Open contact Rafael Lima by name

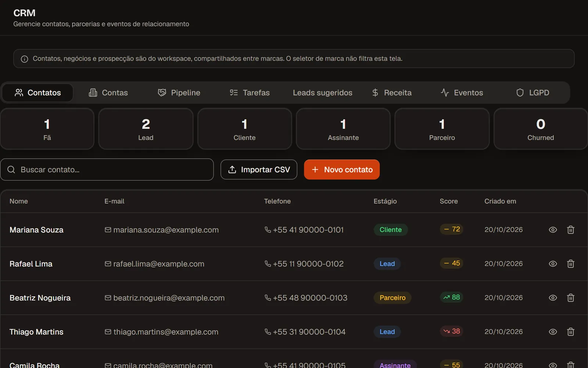(31, 264)
